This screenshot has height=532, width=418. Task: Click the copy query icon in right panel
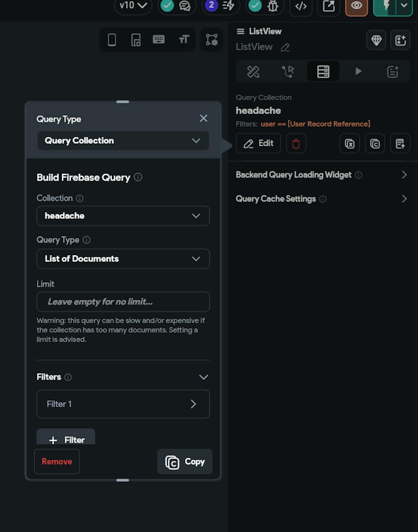(x=375, y=144)
